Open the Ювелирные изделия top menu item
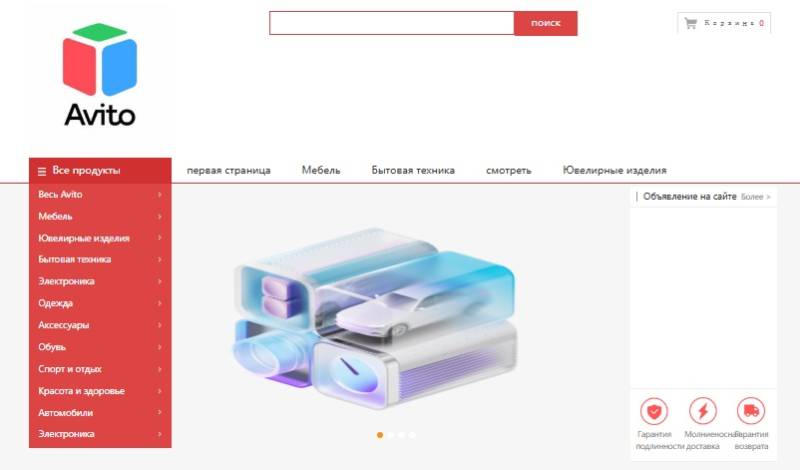 (614, 170)
